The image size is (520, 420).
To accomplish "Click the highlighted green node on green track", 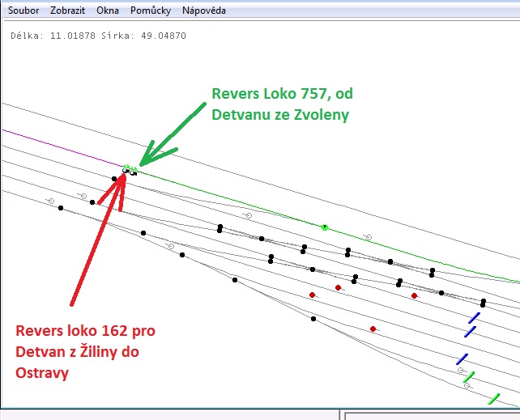I will pos(325,228).
